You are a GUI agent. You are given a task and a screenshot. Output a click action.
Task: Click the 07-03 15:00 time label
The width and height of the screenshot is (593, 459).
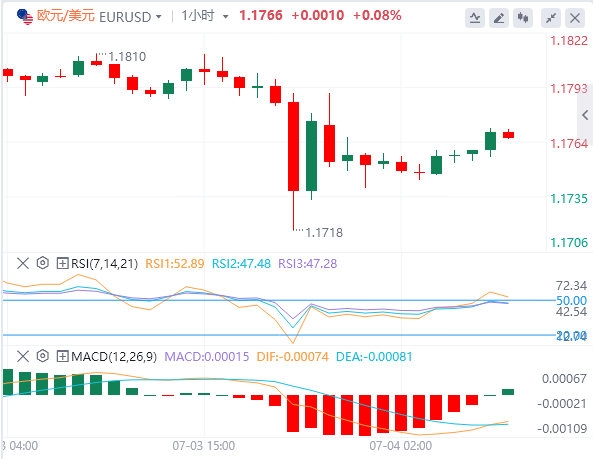204,446
